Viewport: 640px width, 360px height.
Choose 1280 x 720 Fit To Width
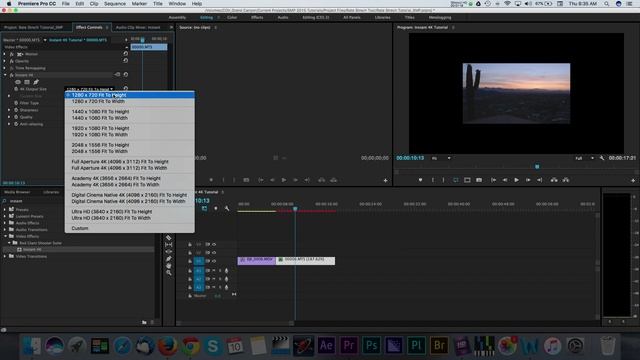pyautogui.click(x=129, y=101)
